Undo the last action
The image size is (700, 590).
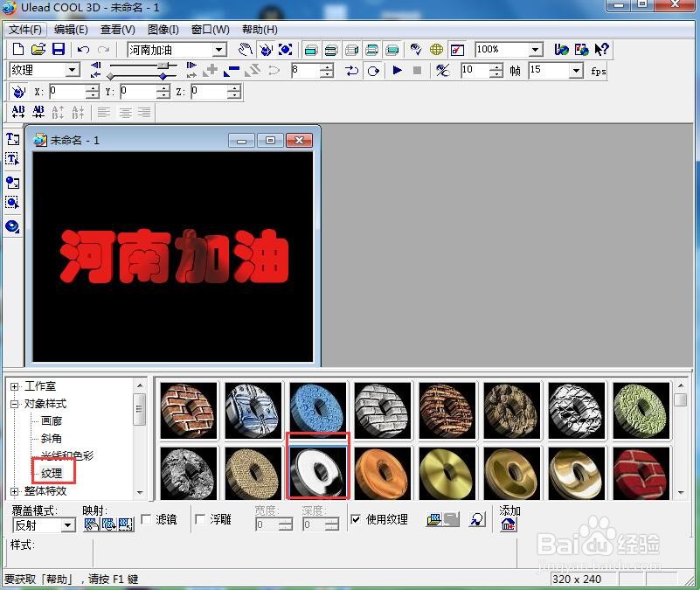[84, 49]
